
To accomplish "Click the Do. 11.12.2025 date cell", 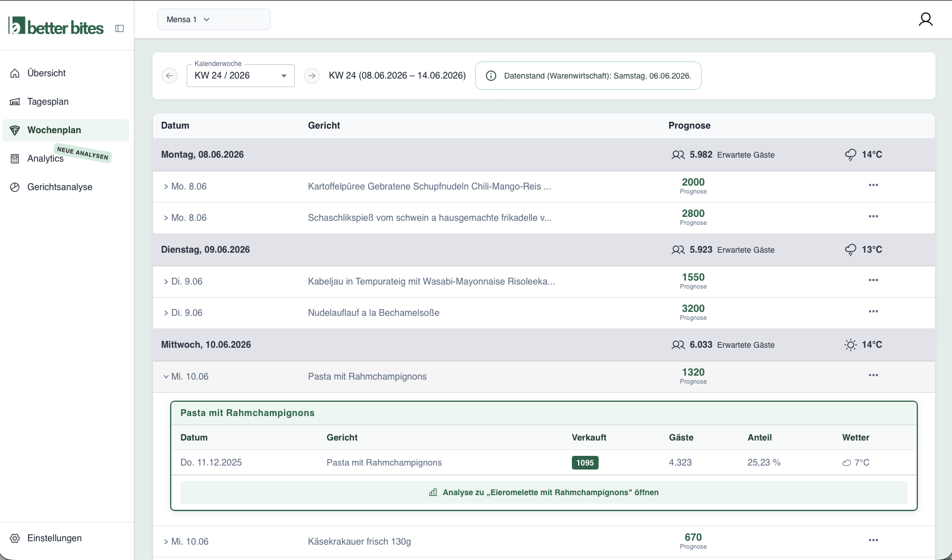I will 211,463.
